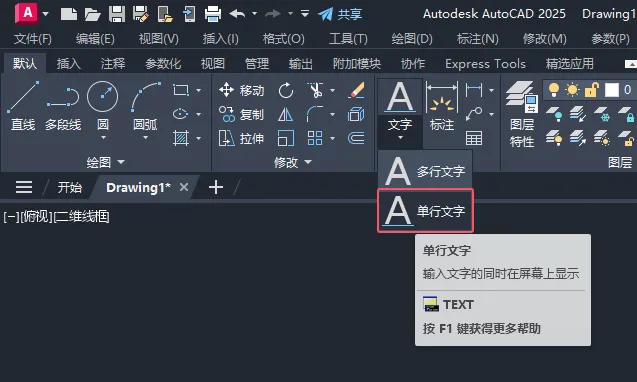Choose 单行文字 single-line text option
637x382 pixels.
(425, 211)
